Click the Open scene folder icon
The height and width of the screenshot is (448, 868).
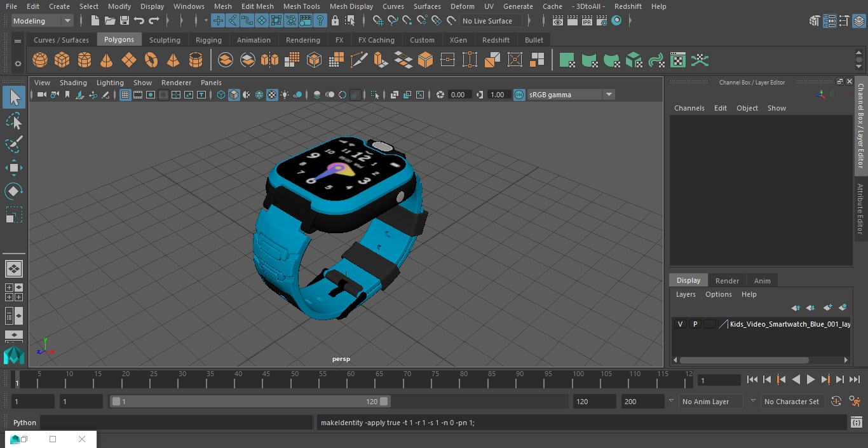click(x=110, y=21)
